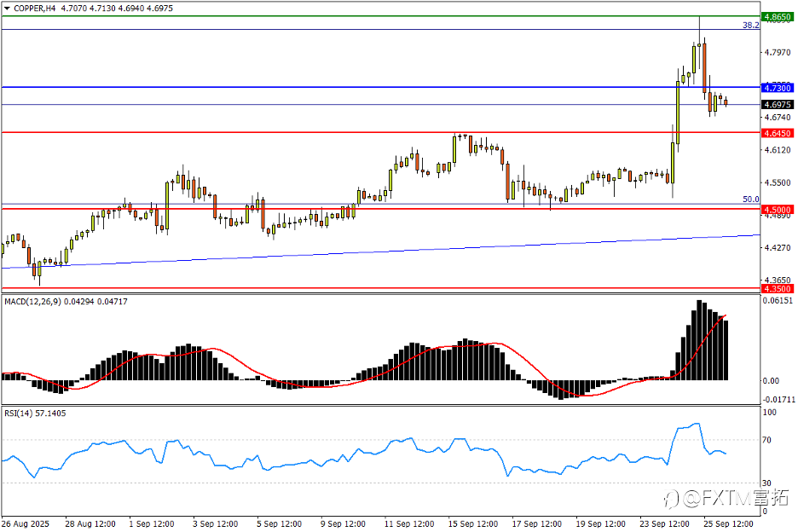The width and height of the screenshot is (798, 532).
Task: Click the FXTM watermark logo
Action: [x=726, y=497]
